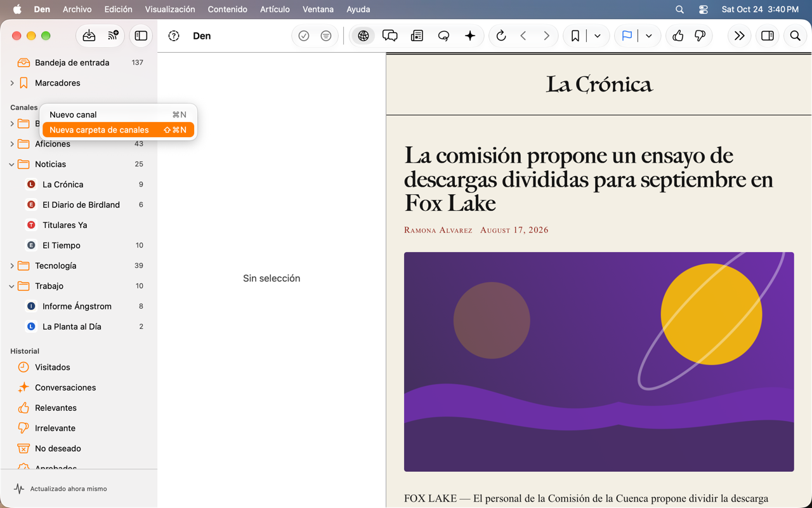Switch to web view with the globe icon
Screen dimensions: 812x508
pyautogui.click(x=363, y=36)
